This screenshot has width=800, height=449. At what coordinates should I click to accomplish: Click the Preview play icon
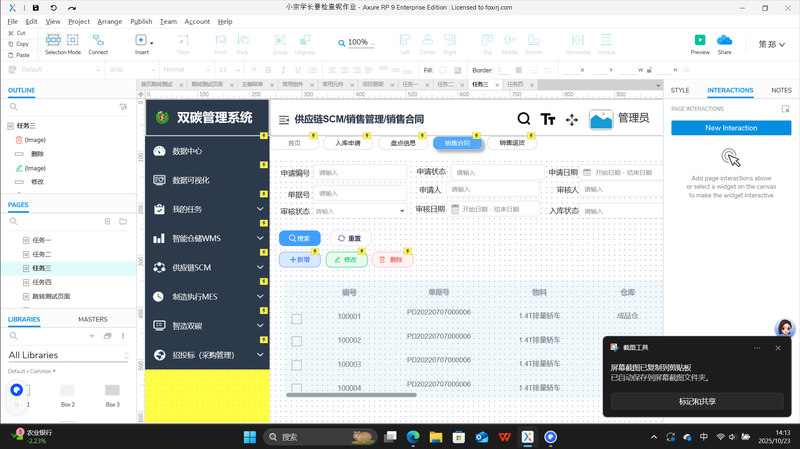pyautogui.click(x=700, y=41)
